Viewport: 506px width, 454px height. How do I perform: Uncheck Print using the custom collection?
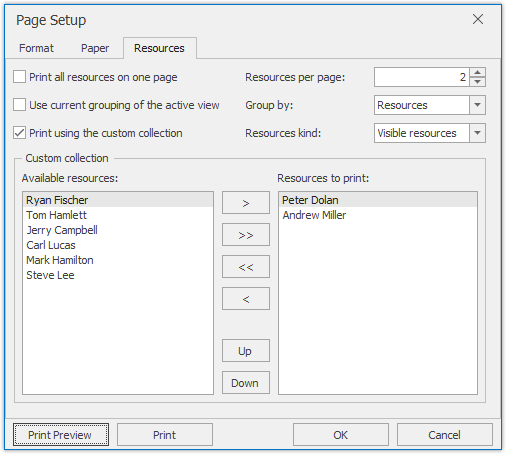pyautogui.click(x=19, y=133)
